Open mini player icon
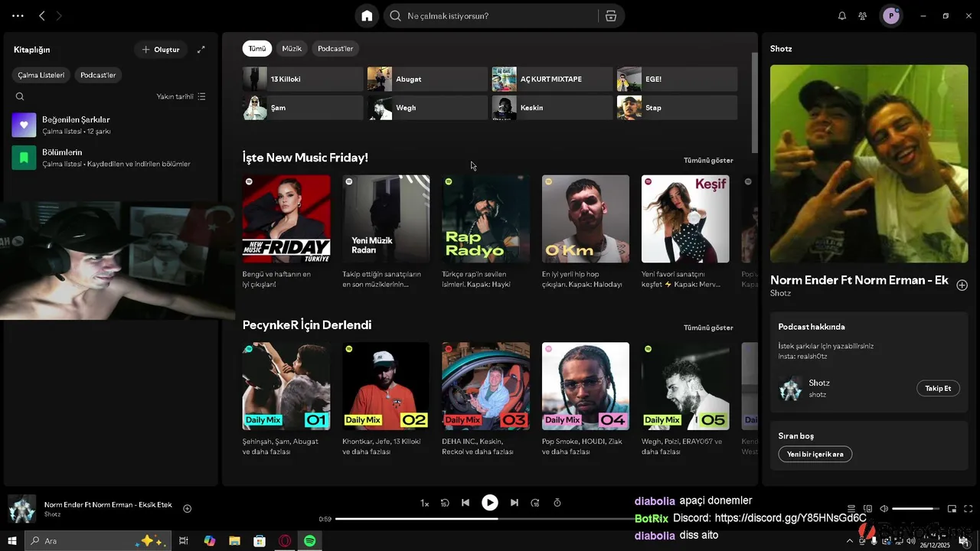 [952, 509]
